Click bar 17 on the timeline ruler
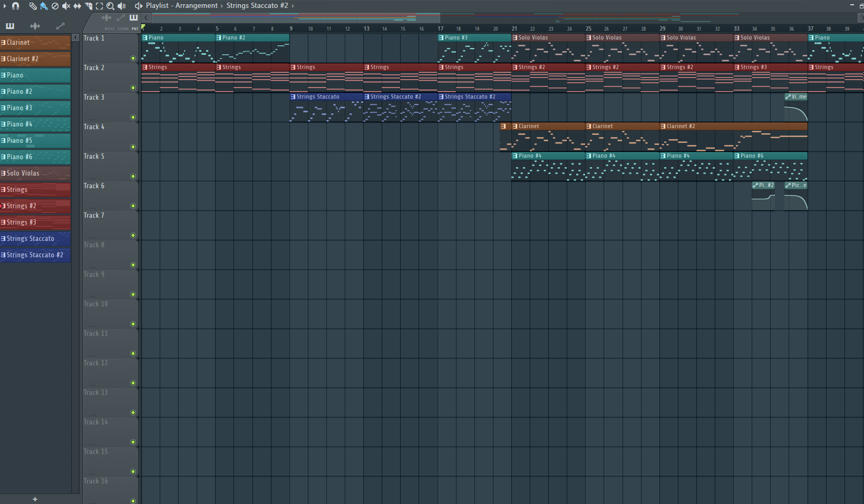 pyautogui.click(x=440, y=28)
